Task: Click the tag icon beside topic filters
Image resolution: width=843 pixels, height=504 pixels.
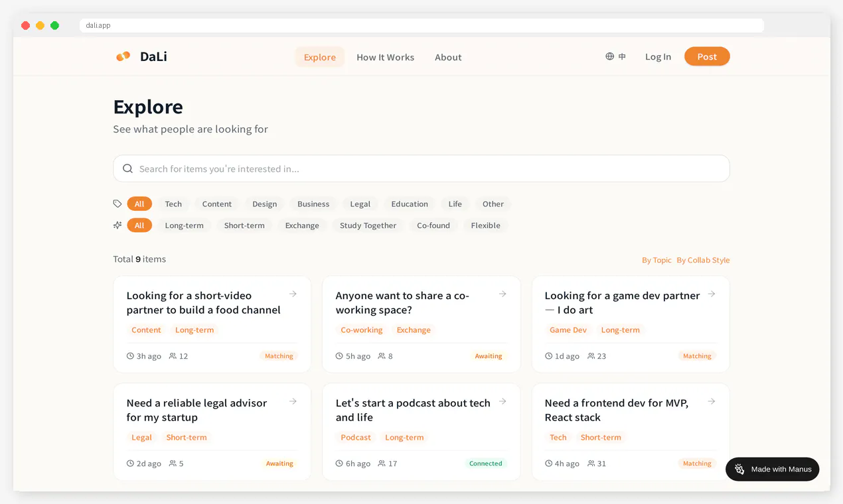Action: click(x=117, y=204)
